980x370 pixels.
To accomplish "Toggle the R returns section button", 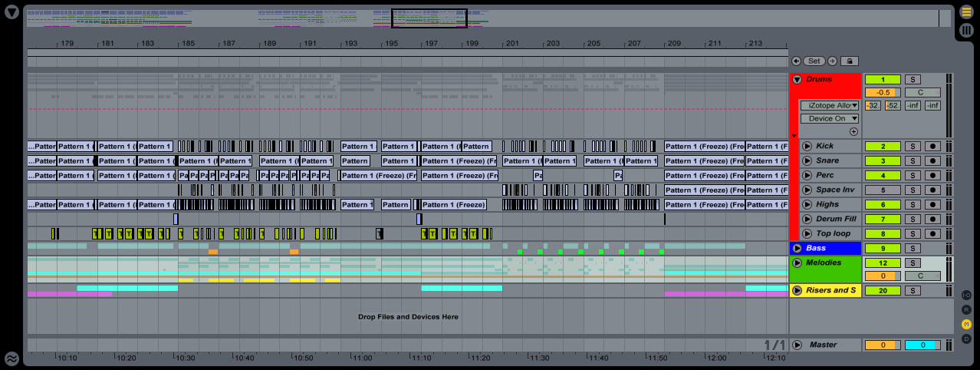I will coord(966,309).
